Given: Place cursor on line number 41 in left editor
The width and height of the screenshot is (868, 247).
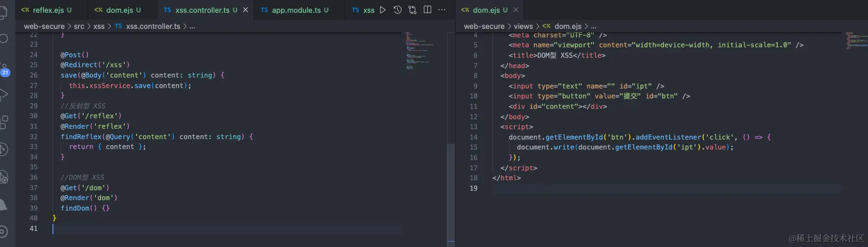Looking at the screenshot, I should pos(34,229).
